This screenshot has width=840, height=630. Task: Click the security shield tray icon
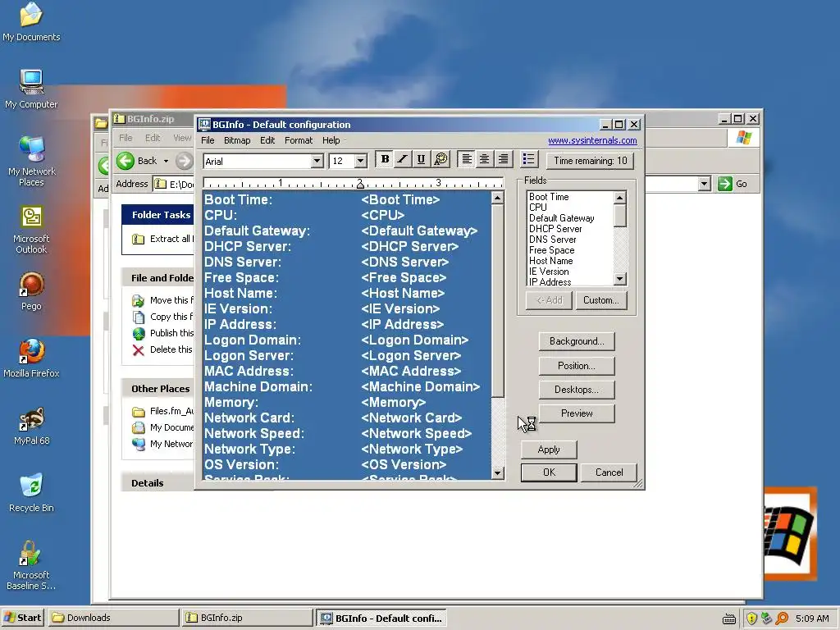click(751, 619)
